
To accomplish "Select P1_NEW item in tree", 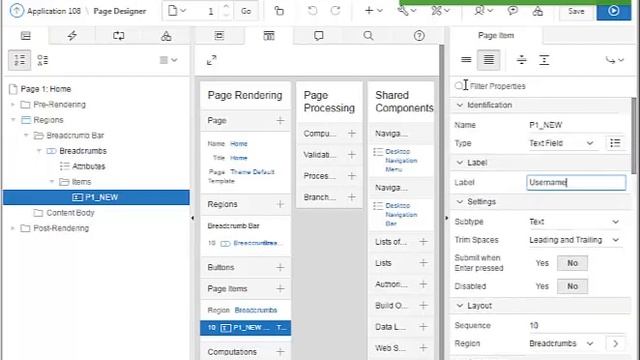I will point(96,197).
